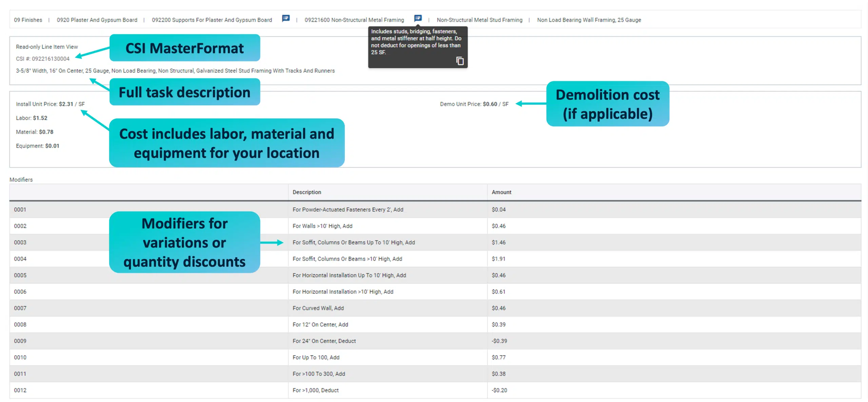Open 09221600 Non-Structural Metal Framing breadcrumb

354,20
